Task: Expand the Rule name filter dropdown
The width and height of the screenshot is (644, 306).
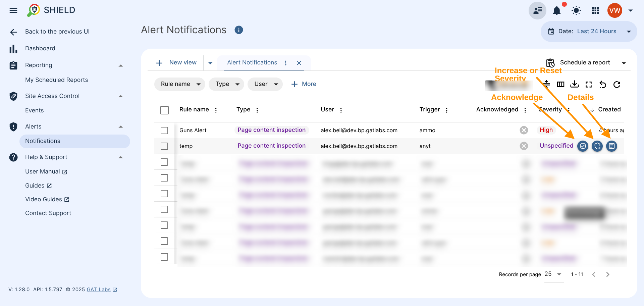Action: pyautogui.click(x=180, y=84)
